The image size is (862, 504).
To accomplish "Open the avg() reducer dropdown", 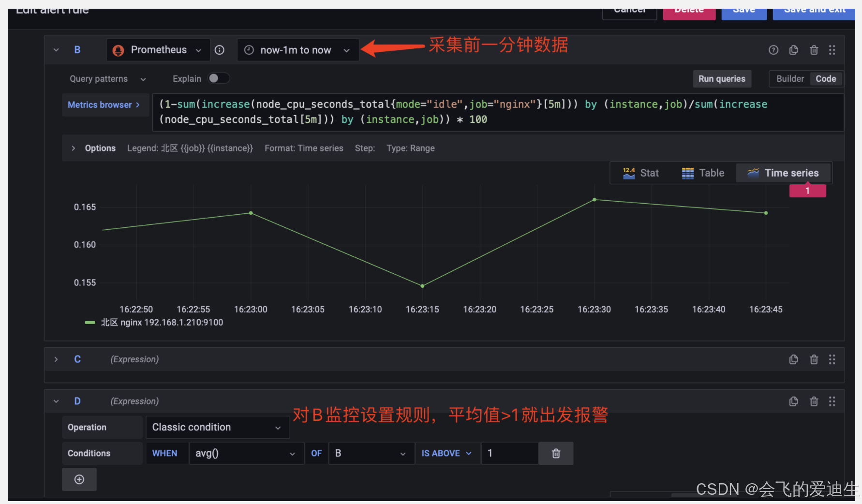I will 246,453.
